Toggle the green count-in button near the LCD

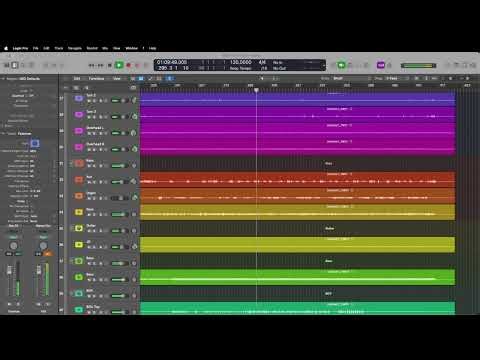click(x=341, y=65)
